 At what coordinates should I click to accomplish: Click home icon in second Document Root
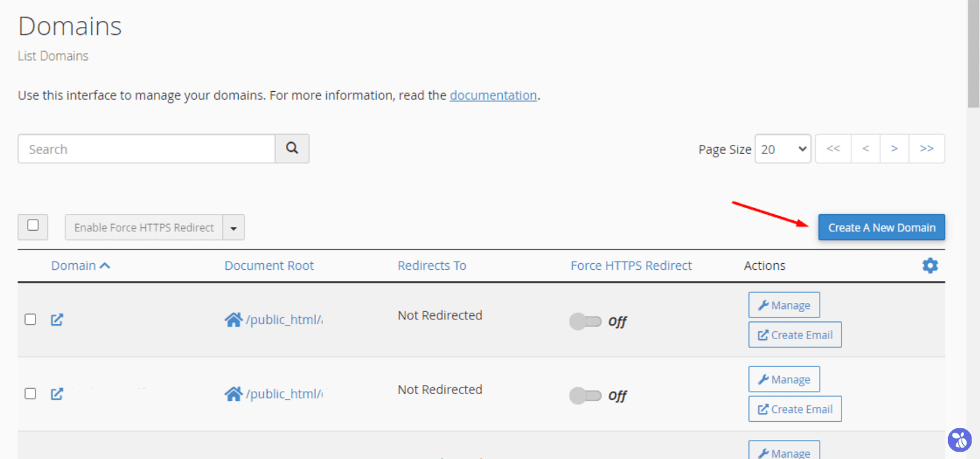(233, 394)
